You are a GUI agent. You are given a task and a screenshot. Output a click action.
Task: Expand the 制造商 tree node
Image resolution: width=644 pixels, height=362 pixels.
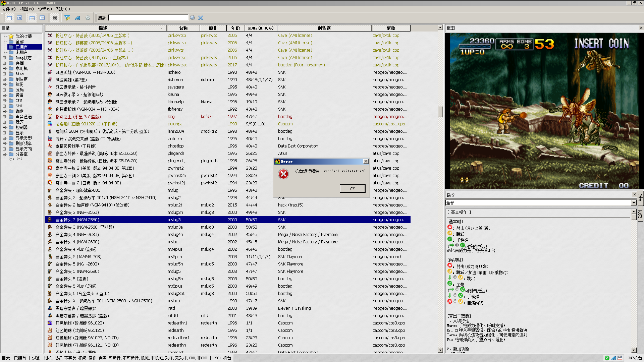4,79
